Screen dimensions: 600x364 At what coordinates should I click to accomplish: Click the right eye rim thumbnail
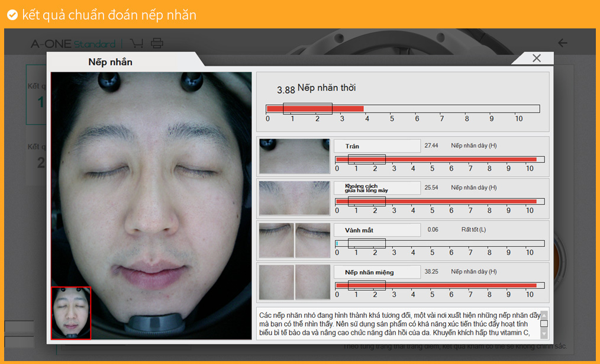click(312, 240)
